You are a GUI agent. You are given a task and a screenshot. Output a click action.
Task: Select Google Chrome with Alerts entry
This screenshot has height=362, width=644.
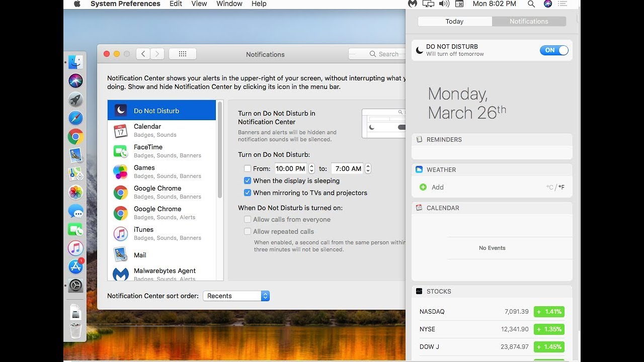point(162,213)
